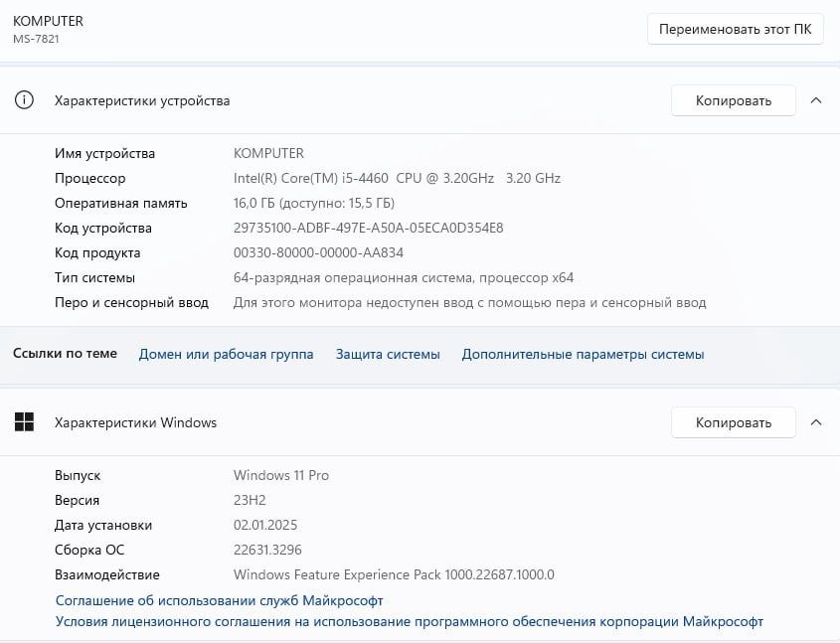Click the Windows logo icon
Viewport: 840px width, 643px height.
click(x=24, y=422)
